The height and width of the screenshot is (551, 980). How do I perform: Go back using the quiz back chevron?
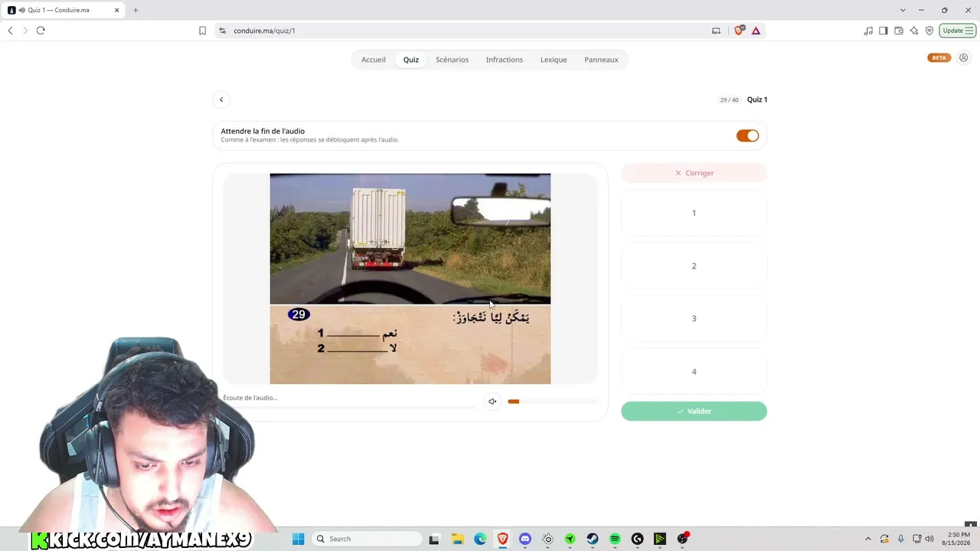[221, 99]
